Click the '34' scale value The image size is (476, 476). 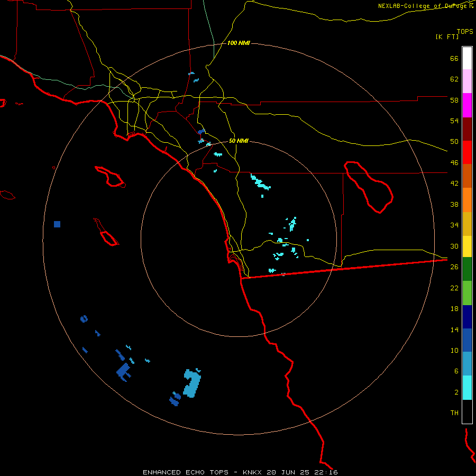point(454,225)
